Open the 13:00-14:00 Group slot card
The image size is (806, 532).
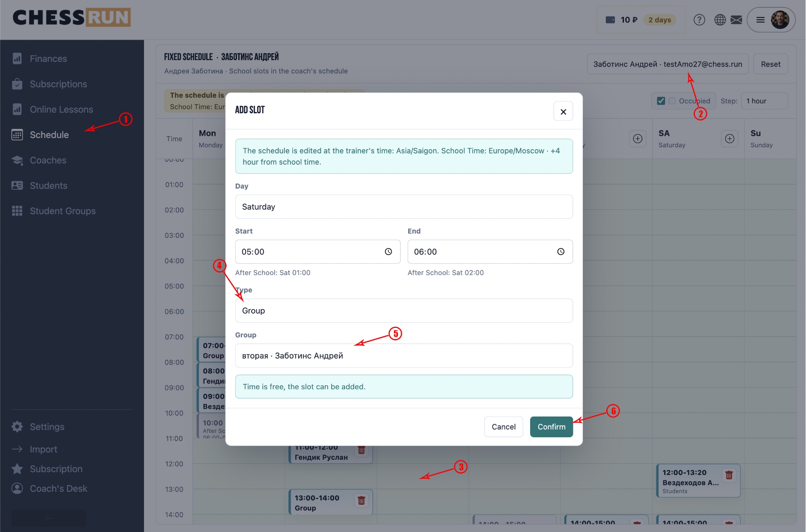click(x=330, y=502)
